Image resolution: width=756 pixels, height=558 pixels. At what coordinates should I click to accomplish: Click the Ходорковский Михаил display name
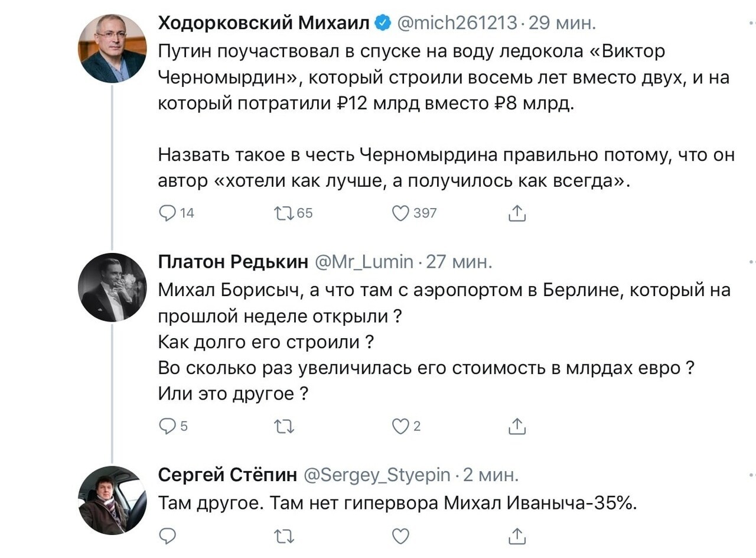point(264,23)
